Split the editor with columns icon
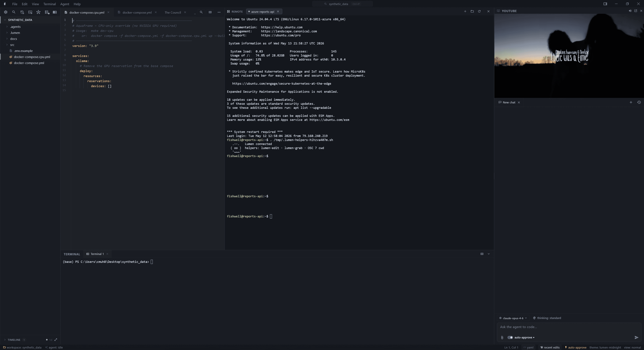Screen dimensions: 644x350 [x=210, y=12]
